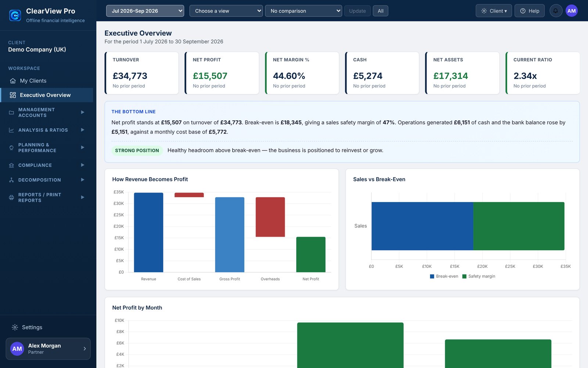Image resolution: width=588 pixels, height=368 pixels.
Task: Open notifications bell icon
Action: pos(556,11)
